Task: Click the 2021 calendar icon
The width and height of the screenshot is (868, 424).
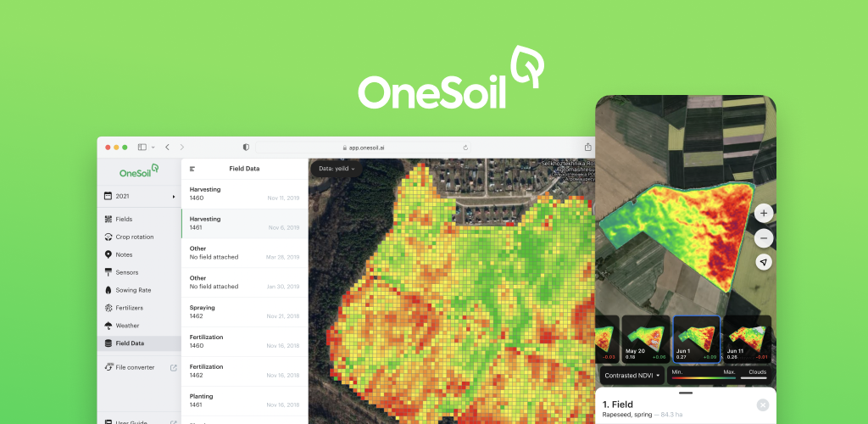Action: pyautogui.click(x=108, y=196)
